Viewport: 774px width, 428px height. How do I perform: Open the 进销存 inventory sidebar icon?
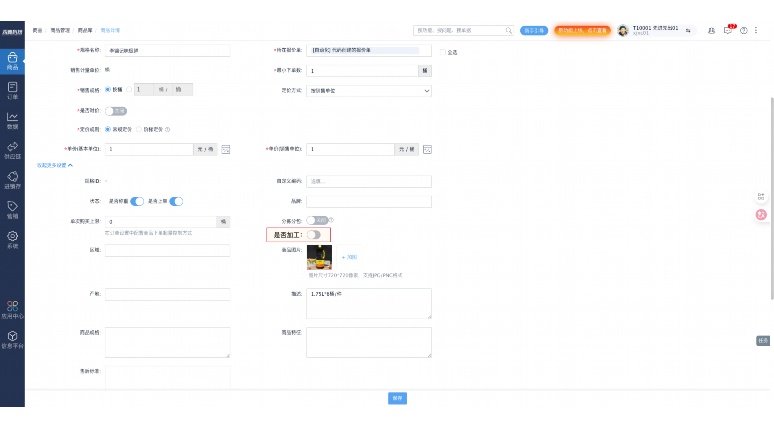(12, 180)
